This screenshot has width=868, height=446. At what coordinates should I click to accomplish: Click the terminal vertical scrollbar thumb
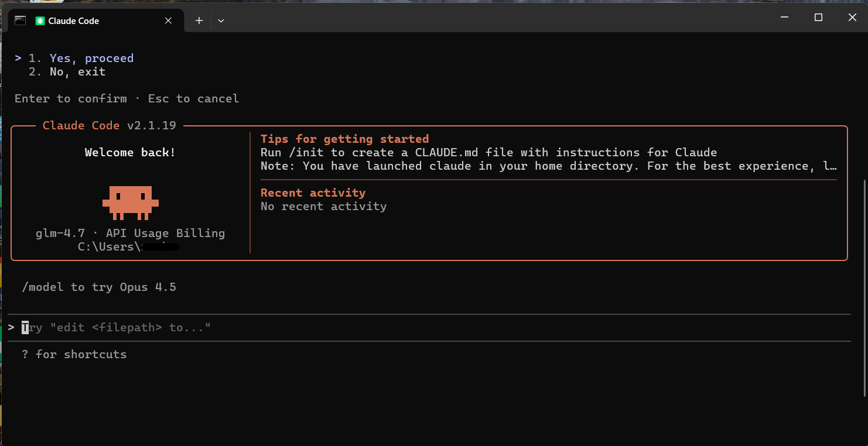pos(864,287)
